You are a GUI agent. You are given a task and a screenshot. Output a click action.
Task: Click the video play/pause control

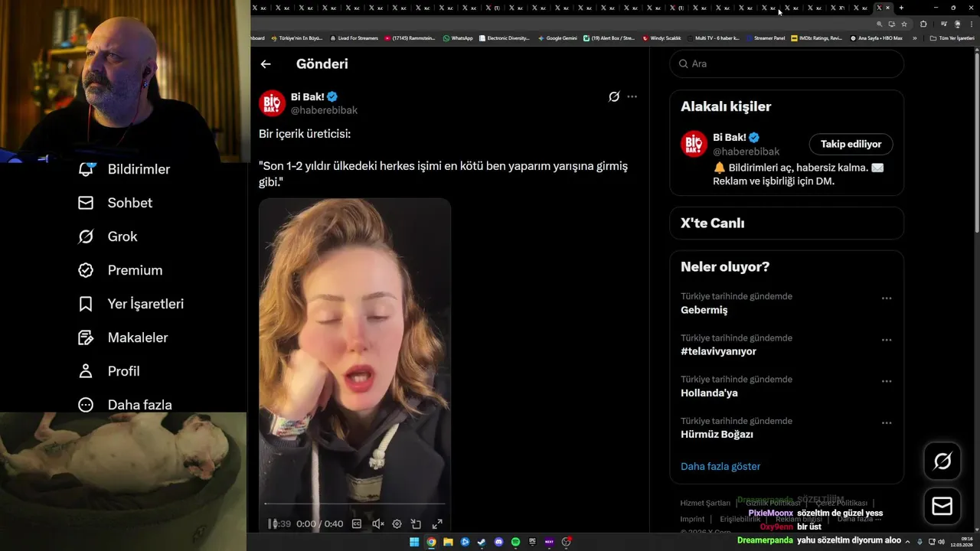pos(273,523)
